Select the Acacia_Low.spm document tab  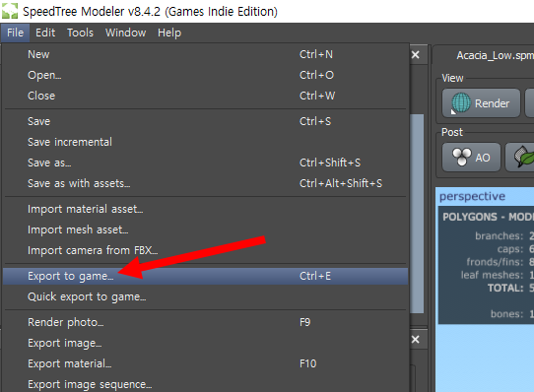(496, 55)
